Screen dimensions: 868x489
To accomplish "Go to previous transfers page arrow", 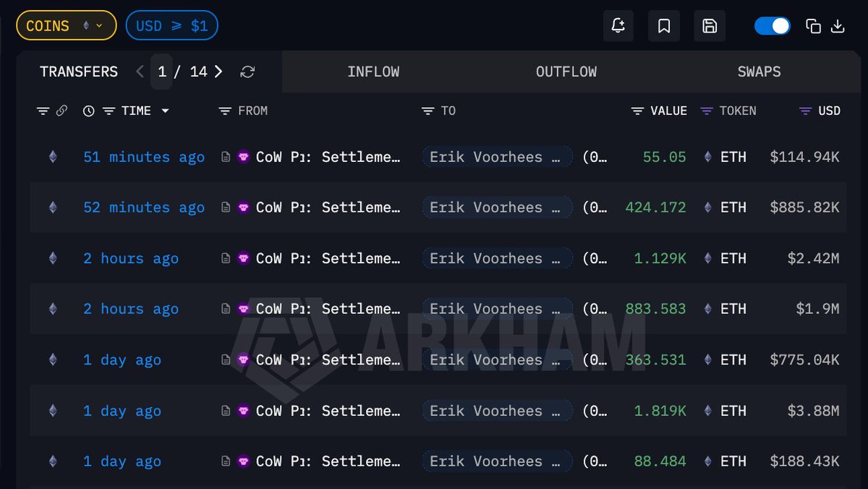I will click(x=140, y=72).
